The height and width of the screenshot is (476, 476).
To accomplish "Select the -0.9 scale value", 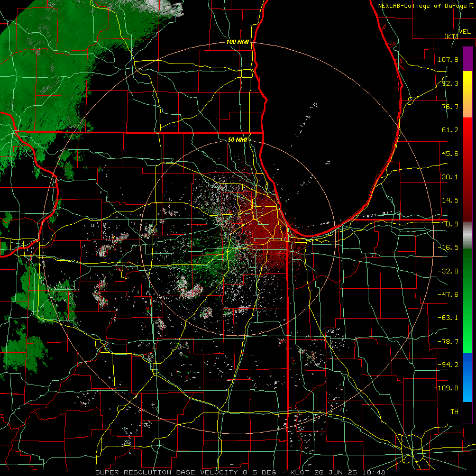I will tap(450, 224).
